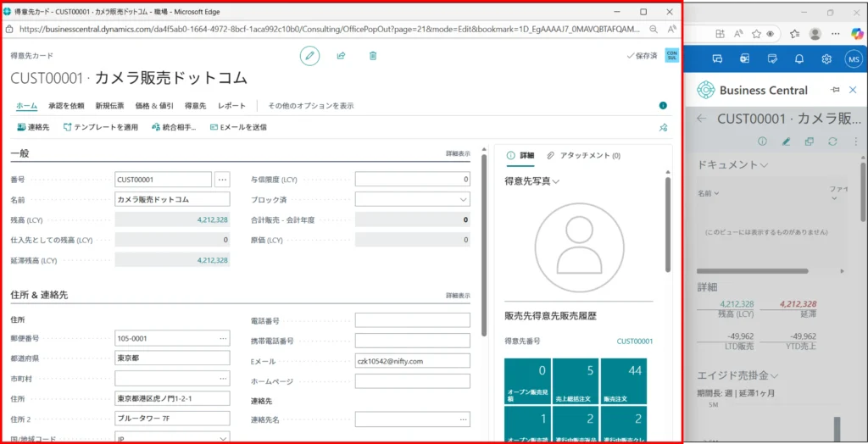
Task: Switch to the 承認を依頼 tab
Action: tap(66, 106)
